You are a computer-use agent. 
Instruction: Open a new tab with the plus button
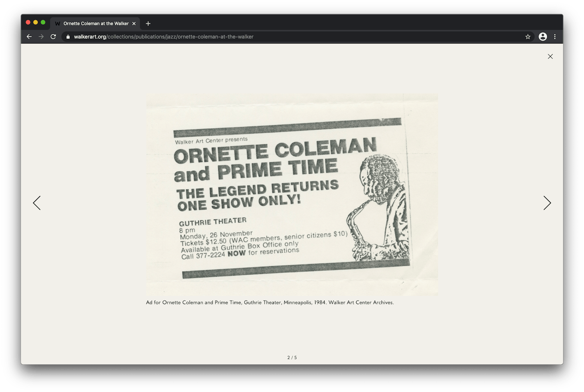pyautogui.click(x=148, y=24)
